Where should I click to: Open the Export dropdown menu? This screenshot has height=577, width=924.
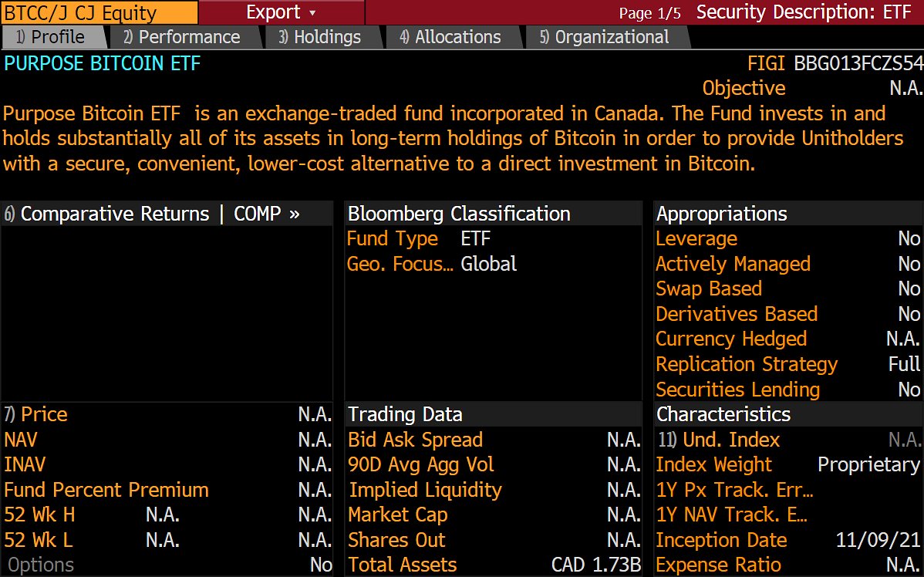pos(281,12)
